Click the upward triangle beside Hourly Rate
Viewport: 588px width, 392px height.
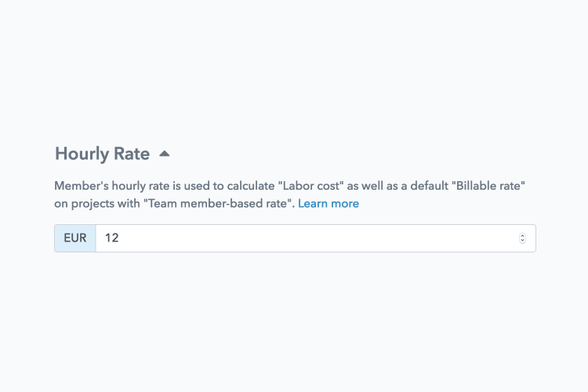coord(165,154)
